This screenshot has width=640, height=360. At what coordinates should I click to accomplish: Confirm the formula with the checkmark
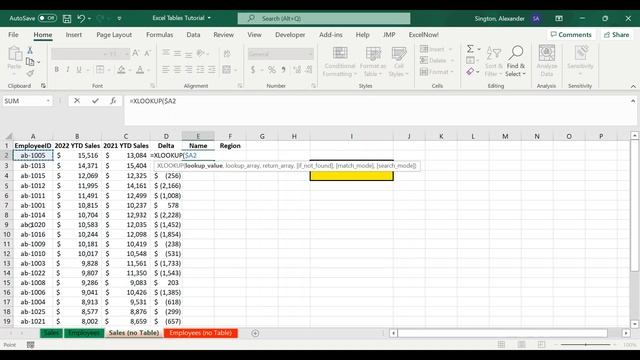(95, 101)
